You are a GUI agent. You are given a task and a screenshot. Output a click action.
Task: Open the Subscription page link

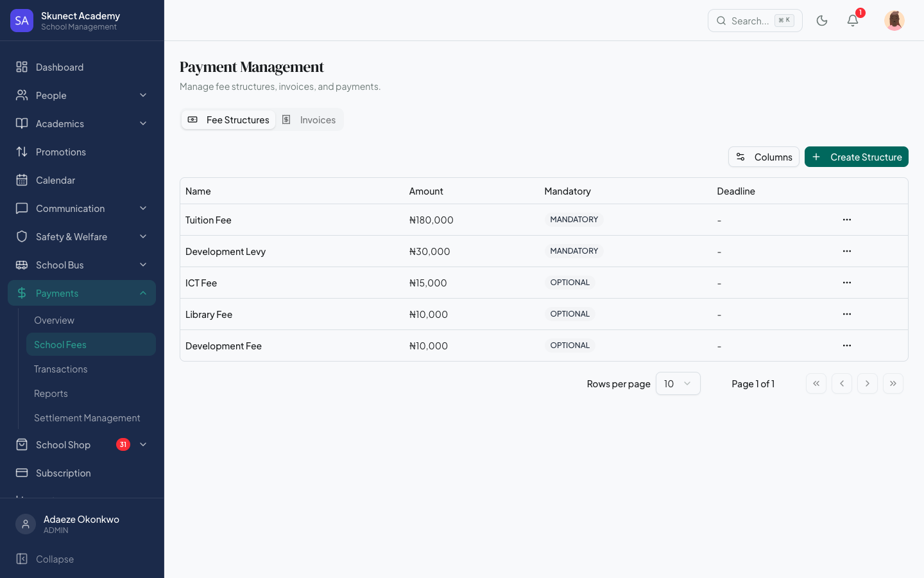click(81, 473)
